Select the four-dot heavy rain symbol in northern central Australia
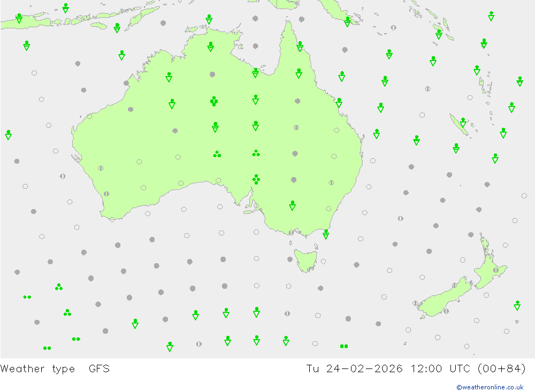535x392 pixels. [x=214, y=101]
